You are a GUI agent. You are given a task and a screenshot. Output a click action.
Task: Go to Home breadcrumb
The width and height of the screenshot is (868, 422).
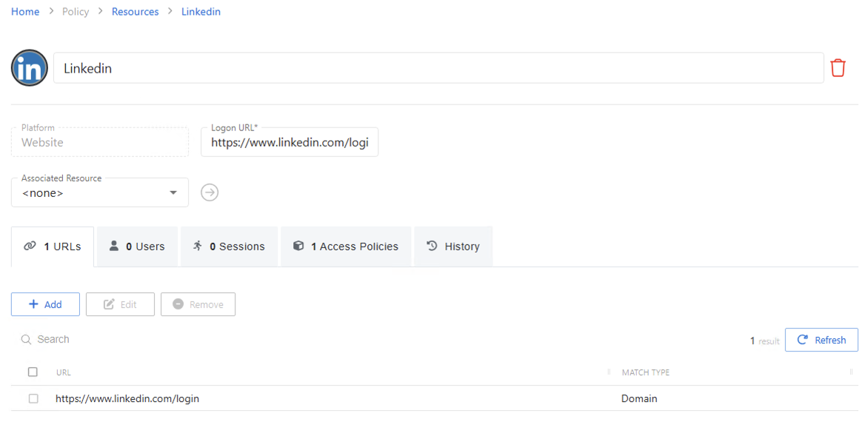tap(25, 12)
